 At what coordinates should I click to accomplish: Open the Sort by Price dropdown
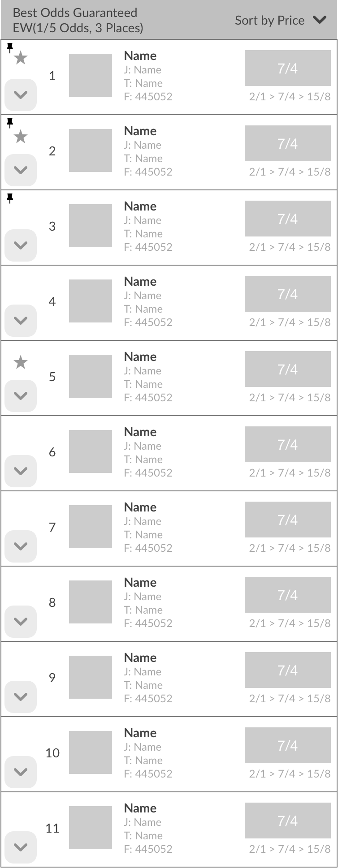click(281, 20)
